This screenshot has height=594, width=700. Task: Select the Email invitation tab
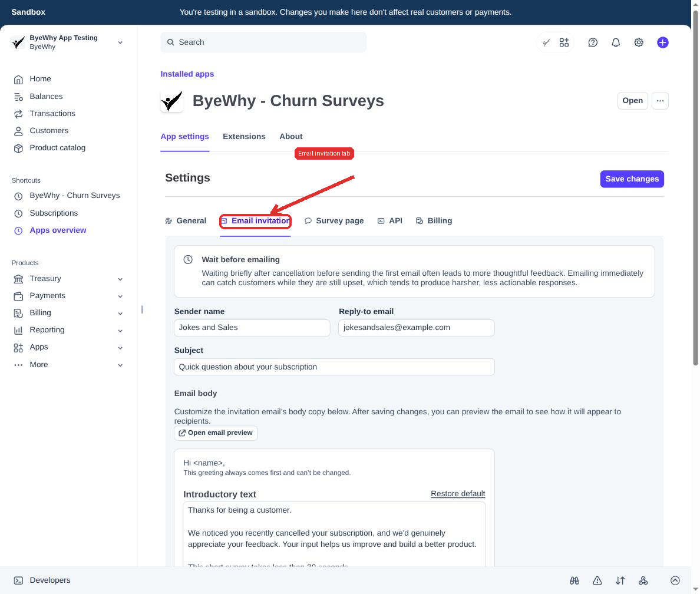coord(255,221)
